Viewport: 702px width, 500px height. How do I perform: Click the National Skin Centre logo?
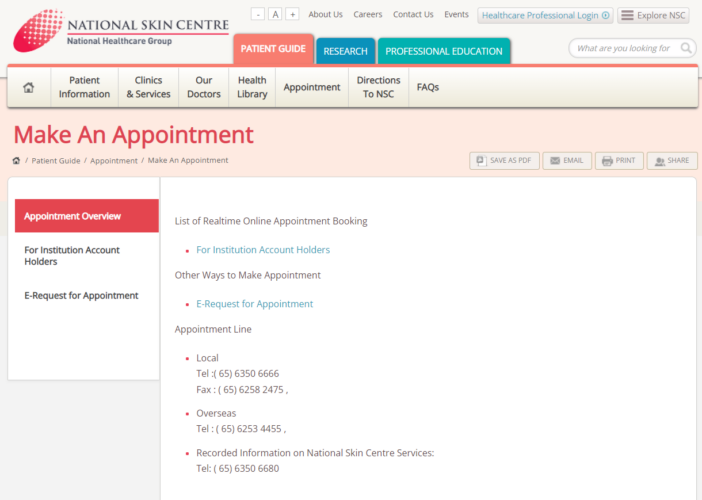[121, 30]
